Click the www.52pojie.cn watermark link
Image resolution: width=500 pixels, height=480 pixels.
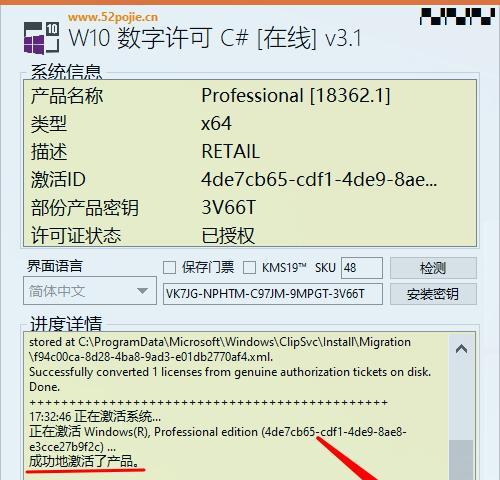tap(113, 17)
